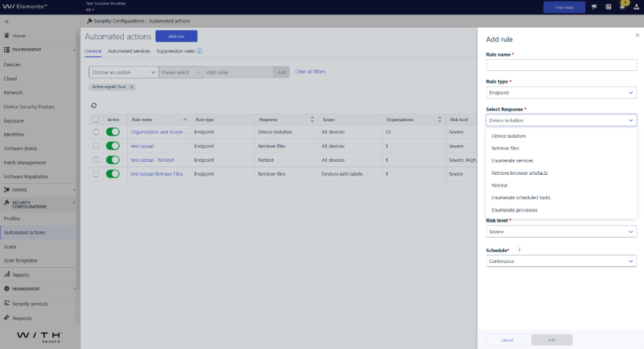Viewport: 644px width, 349px height.
Task: Toggle Active for test ozzaal - Netstat
Action: click(x=113, y=160)
